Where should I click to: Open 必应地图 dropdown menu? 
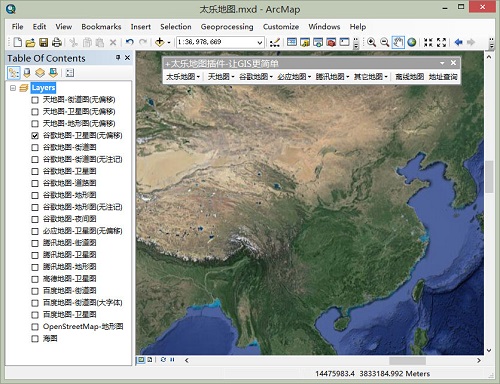coord(294,77)
